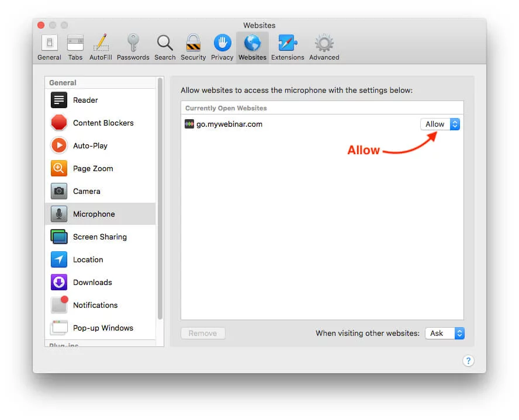Open the other websites Ask dropdown
The image size is (519, 420).
444,333
